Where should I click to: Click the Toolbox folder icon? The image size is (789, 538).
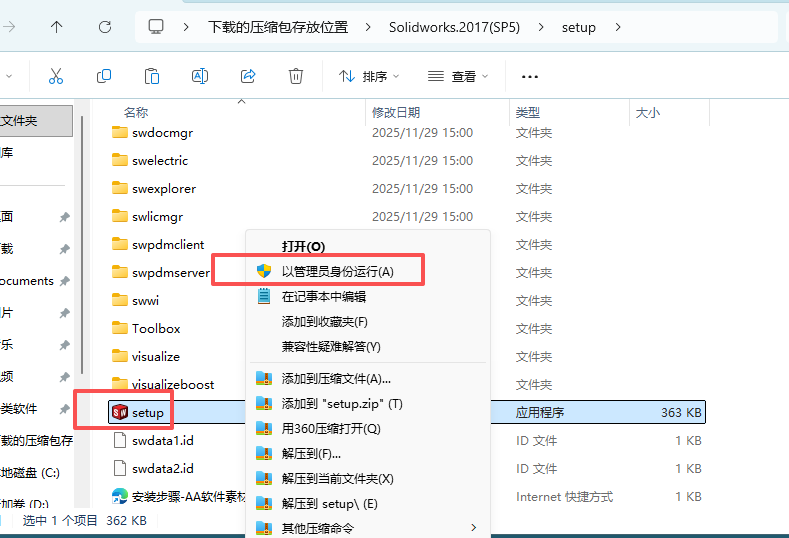point(120,328)
